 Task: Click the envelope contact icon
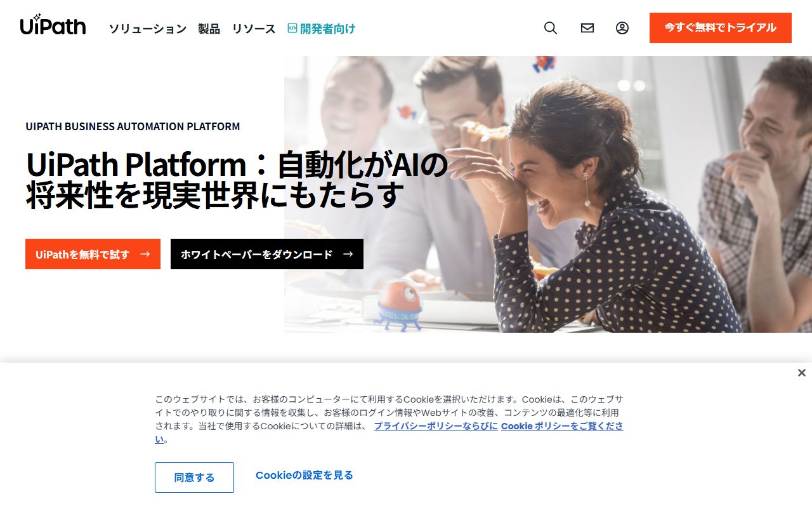coord(587,28)
